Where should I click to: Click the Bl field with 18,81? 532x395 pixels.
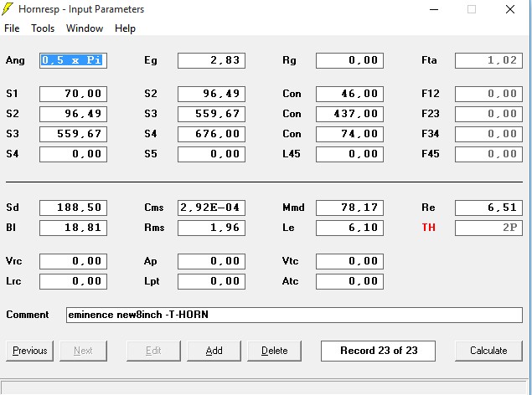click(x=73, y=228)
